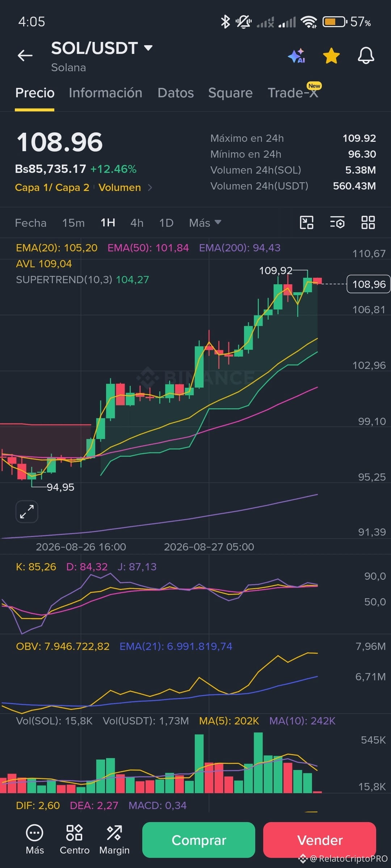Open chart indicator settings icon
This screenshot has width=391, height=868.
[337, 222]
